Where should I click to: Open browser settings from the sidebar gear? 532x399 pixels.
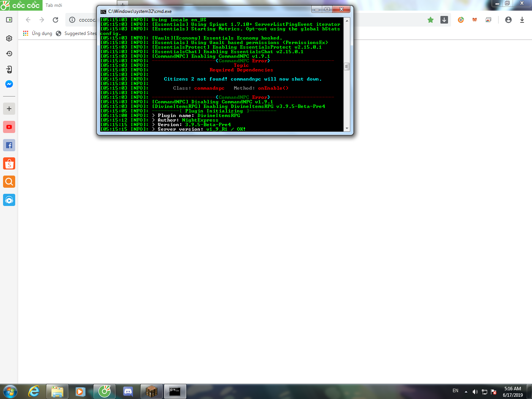point(9,38)
